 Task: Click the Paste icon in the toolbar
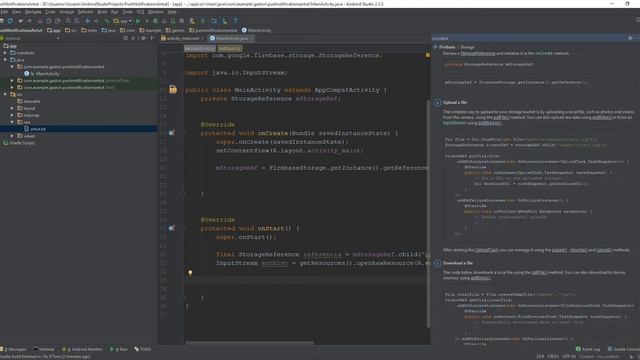[x=57, y=21]
